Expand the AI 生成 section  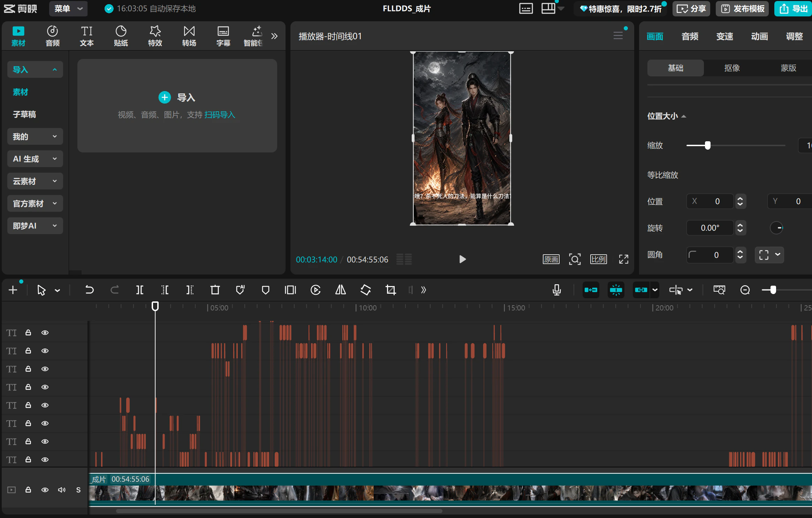coord(35,159)
